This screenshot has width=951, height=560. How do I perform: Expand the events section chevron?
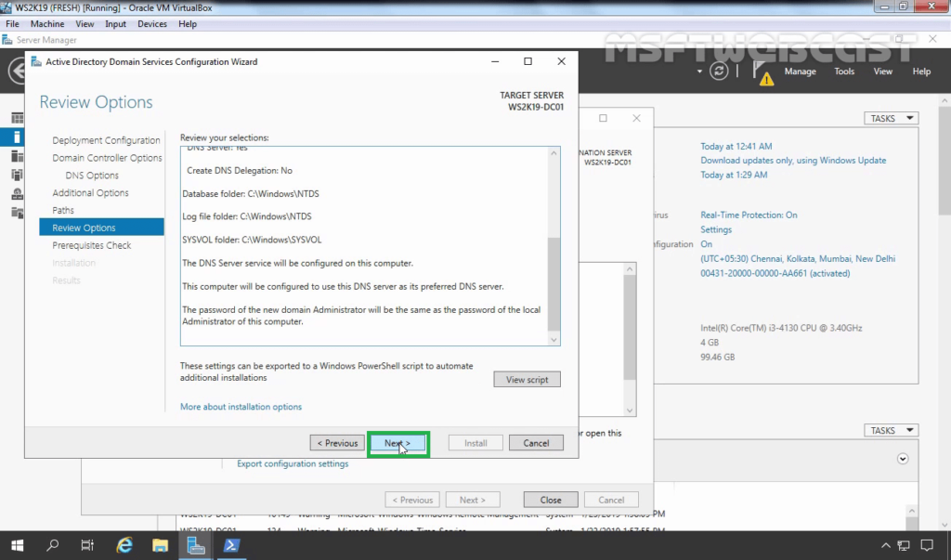903,459
